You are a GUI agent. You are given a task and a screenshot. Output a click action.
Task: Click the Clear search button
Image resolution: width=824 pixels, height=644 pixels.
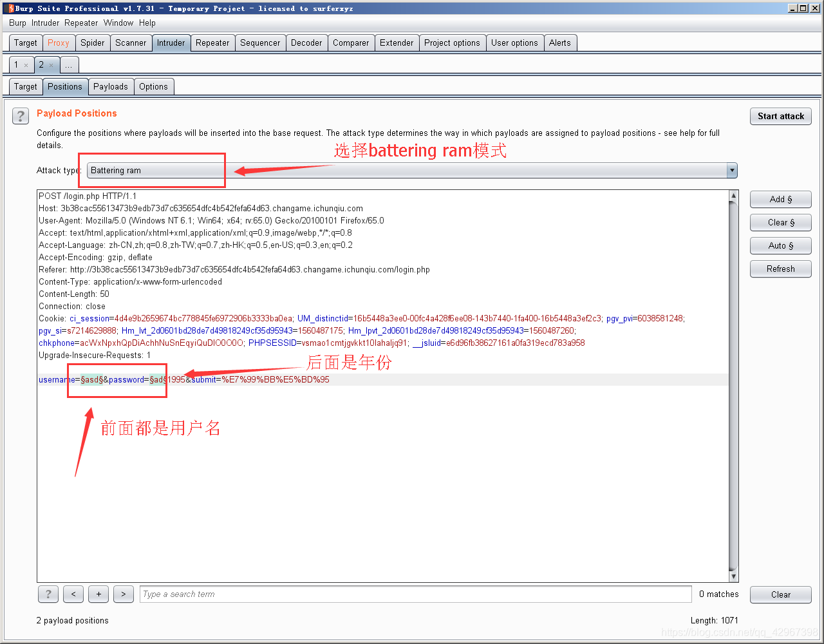pyautogui.click(x=781, y=594)
